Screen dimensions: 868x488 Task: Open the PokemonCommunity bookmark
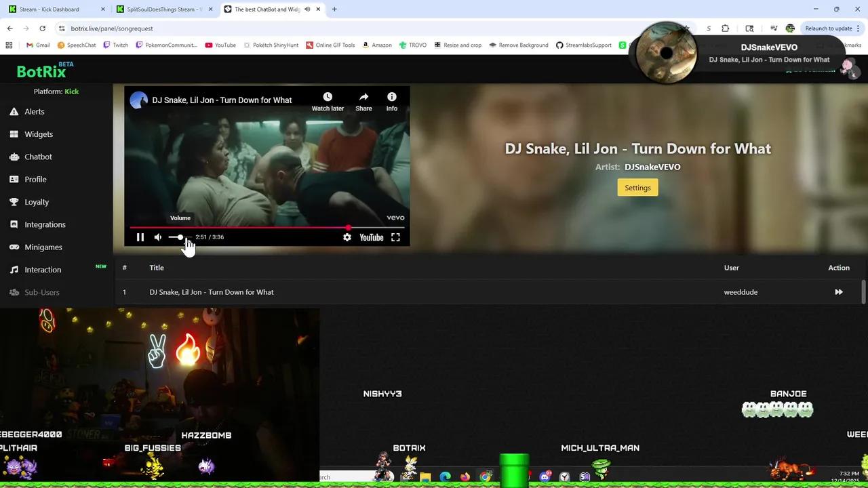coord(167,45)
